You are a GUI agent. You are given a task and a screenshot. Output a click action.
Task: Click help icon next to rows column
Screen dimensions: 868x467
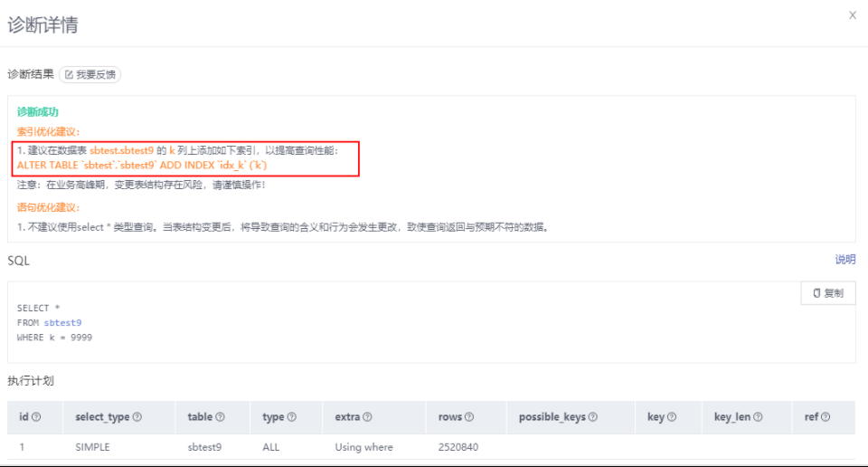468,417
